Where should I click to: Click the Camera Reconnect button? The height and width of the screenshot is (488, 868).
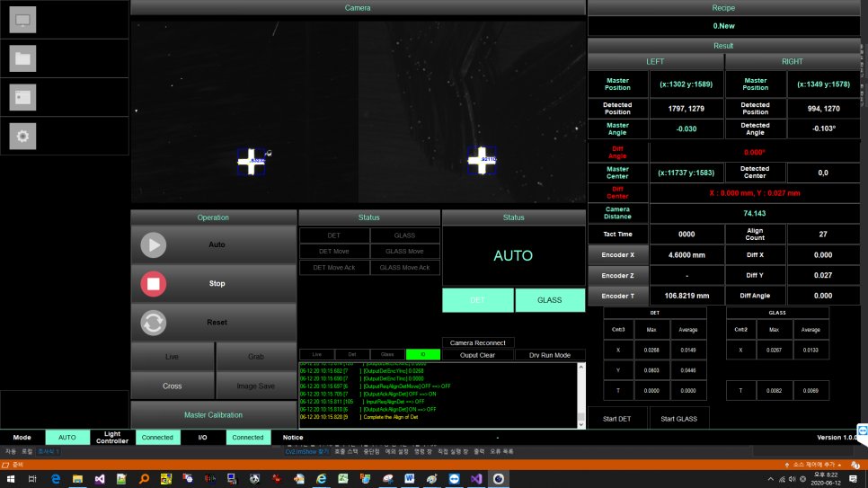tap(478, 343)
